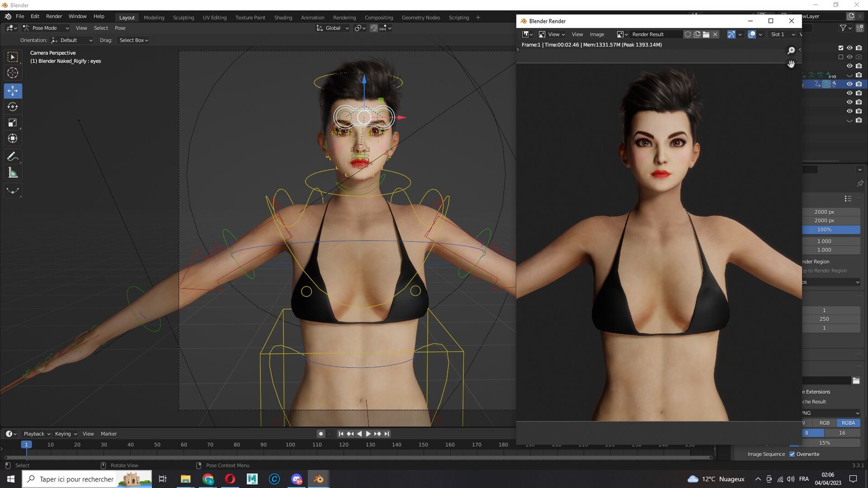Activate the Scale tool
The height and width of the screenshot is (488, 868).
click(12, 123)
